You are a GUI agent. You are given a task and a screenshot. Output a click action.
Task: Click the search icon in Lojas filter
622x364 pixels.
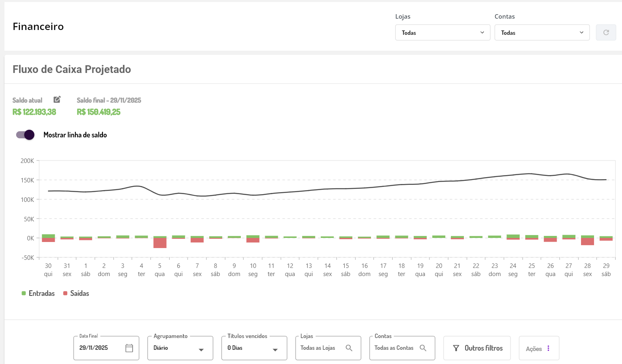[349, 348]
